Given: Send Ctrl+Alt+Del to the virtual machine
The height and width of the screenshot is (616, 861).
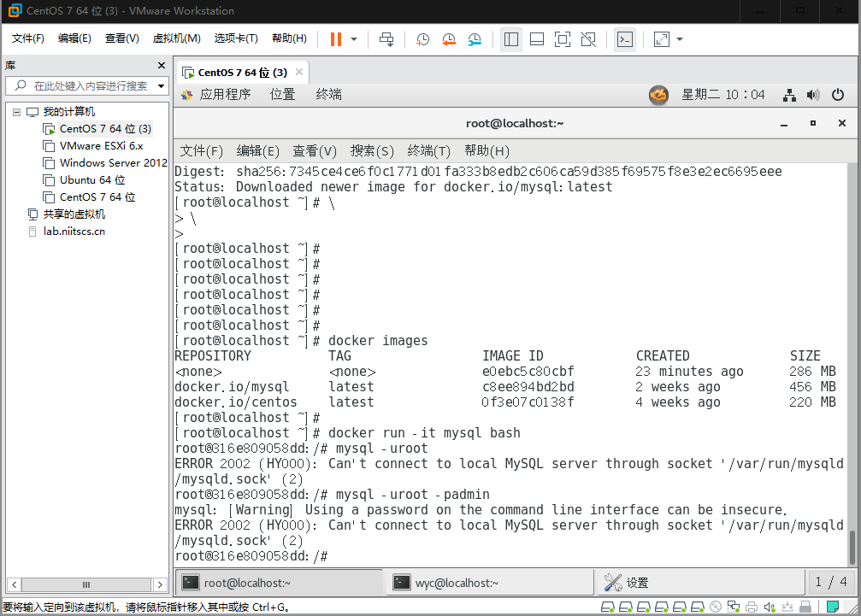Looking at the screenshot, I should [386, 39].
